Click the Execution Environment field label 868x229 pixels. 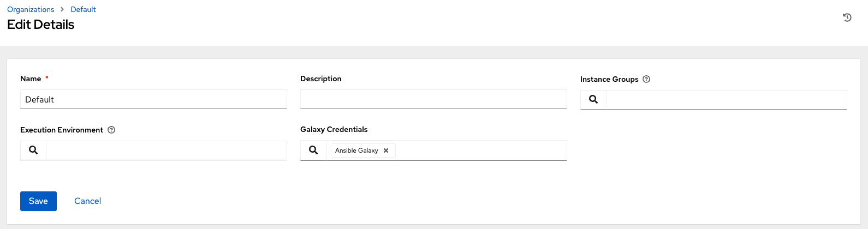(x=62, y=130)
